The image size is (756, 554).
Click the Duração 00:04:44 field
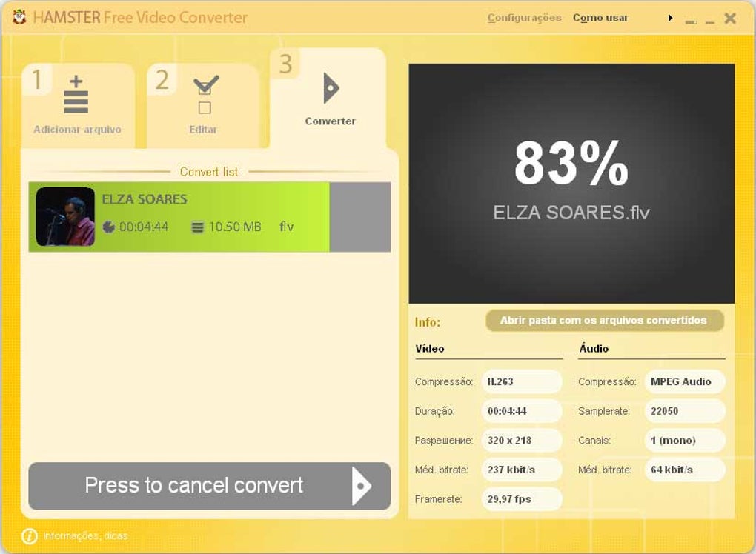(x=521, y=411)
